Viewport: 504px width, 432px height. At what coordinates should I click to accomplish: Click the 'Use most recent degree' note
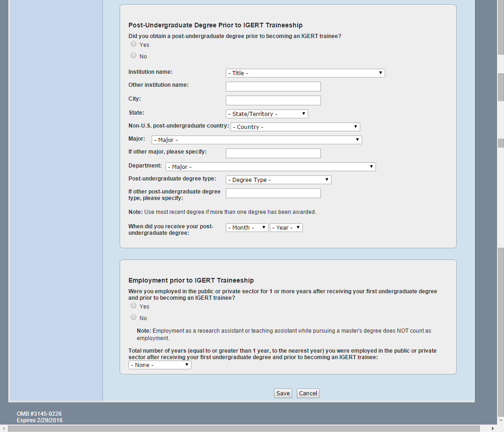point(222,212)
